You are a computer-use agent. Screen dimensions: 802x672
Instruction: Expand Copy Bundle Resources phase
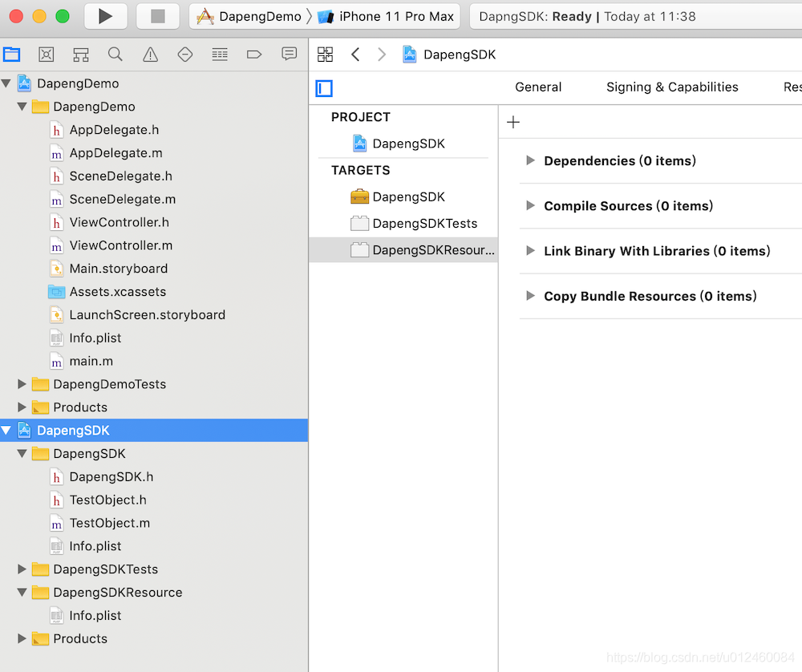pos(530,296)
